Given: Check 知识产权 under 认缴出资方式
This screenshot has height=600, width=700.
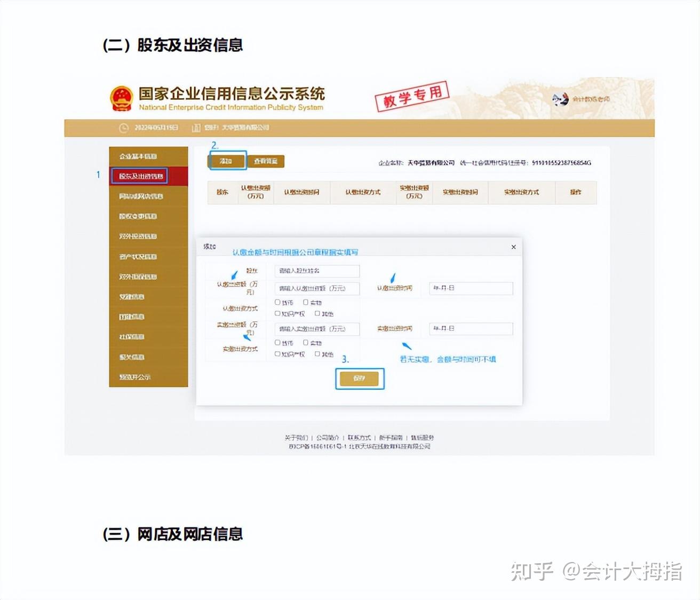Looking at the screenshot, I should [x=277, y=313].
